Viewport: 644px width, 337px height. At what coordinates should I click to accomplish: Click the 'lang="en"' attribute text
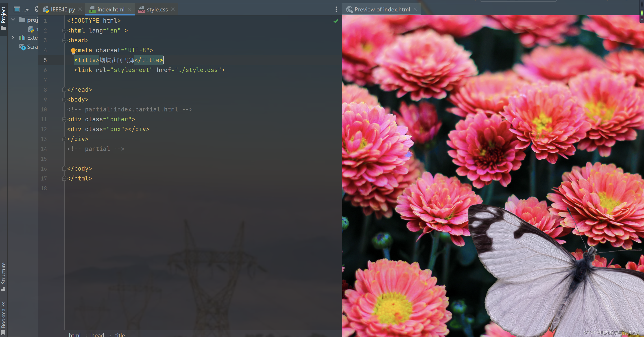[105, 30]
